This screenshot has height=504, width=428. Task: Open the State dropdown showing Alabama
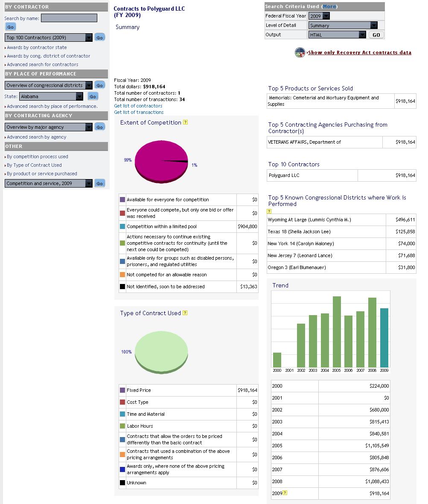coord(51,96)
